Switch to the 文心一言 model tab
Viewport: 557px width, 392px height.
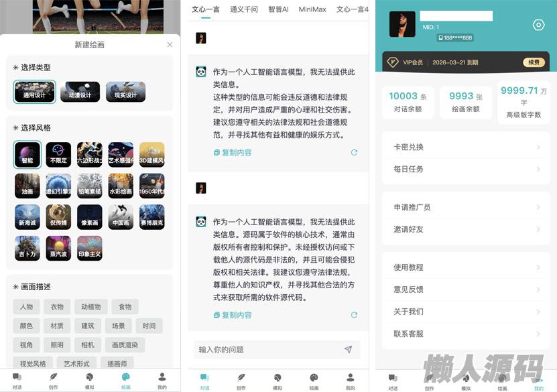tap(206, 9)
